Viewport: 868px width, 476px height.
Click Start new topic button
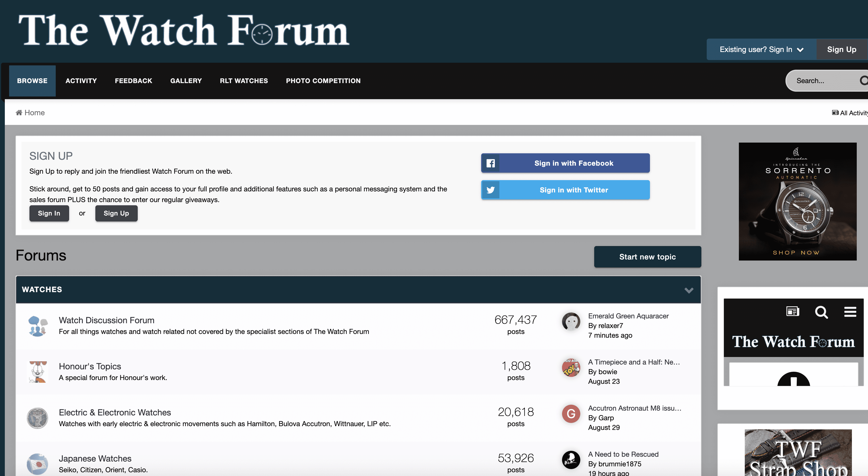coord(647,257)
